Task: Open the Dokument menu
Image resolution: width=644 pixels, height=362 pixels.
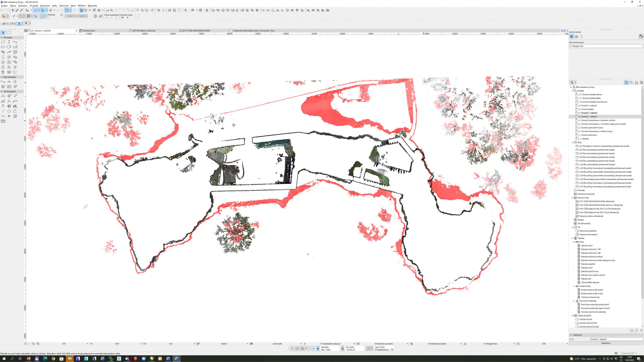Action: [45, 6]
